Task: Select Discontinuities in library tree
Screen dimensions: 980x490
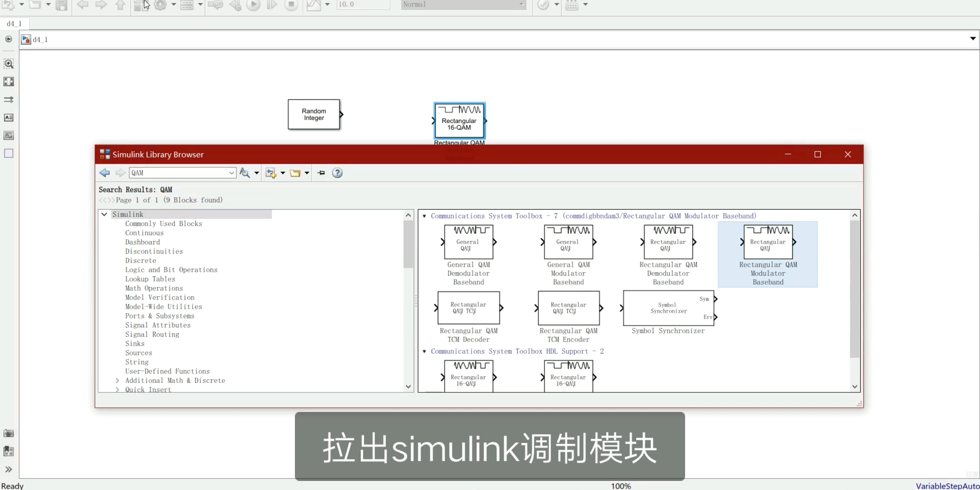Action: (x=154, y=251)
